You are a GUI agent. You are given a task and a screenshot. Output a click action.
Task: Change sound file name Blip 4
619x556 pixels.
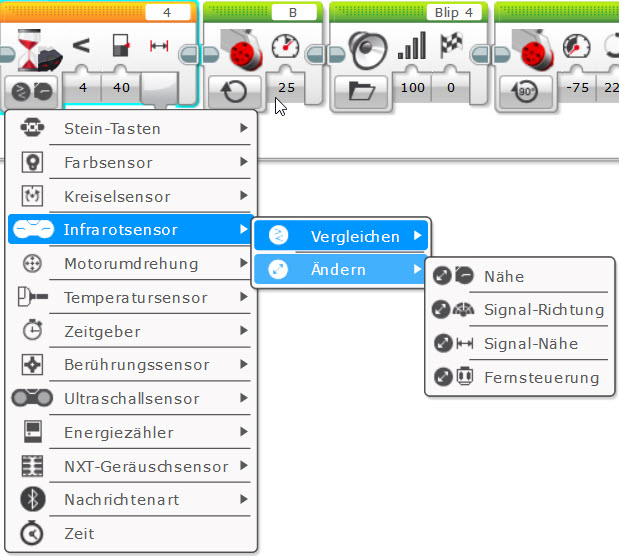click(x=454, y=13)
